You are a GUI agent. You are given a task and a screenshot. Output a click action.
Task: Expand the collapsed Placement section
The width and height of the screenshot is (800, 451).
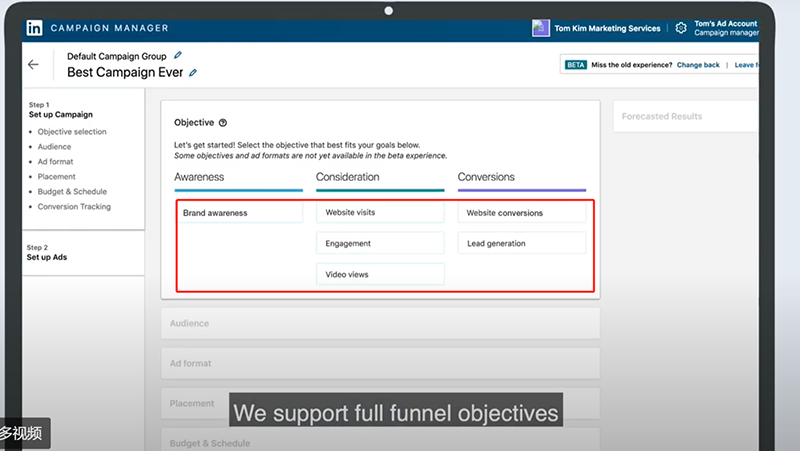pyautogui.click(x=380, y=403)
